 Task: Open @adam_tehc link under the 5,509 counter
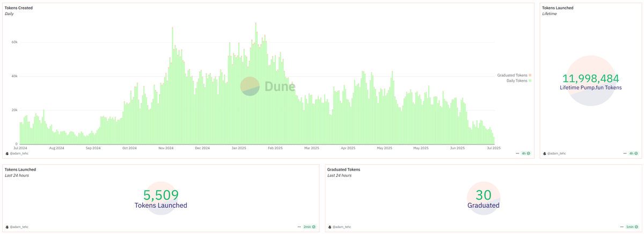click(19, 227)
